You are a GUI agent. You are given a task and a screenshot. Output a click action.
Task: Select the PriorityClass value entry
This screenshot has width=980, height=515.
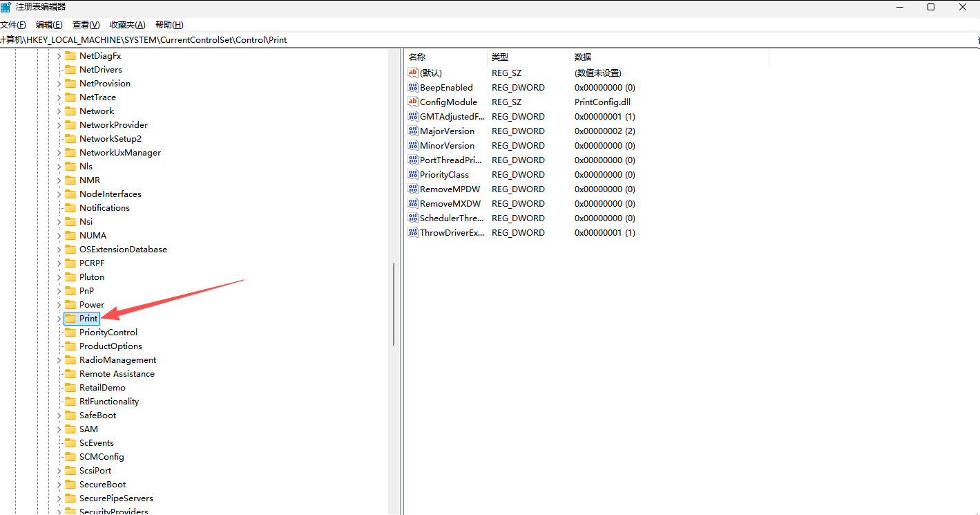point(443,174)
